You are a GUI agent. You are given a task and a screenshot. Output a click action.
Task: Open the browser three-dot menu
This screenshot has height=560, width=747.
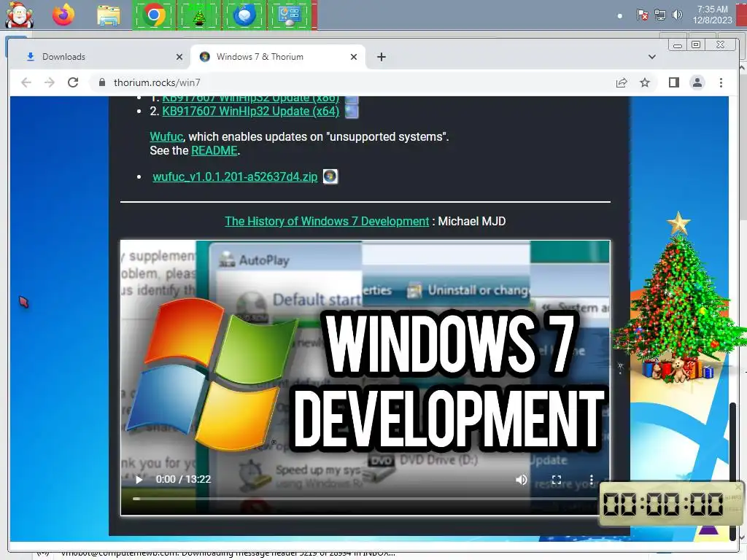[x=721, y=83]
